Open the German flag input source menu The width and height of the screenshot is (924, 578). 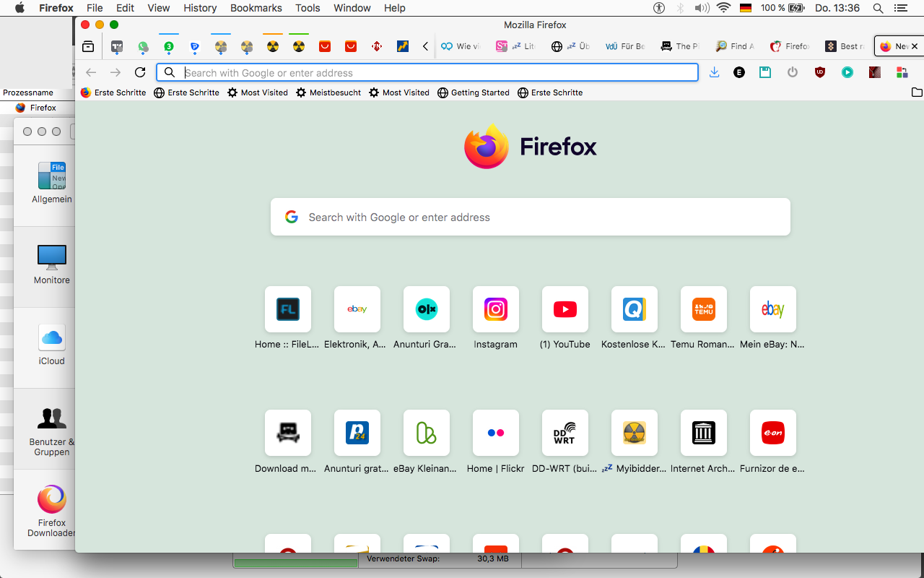[x=746, y=8]
